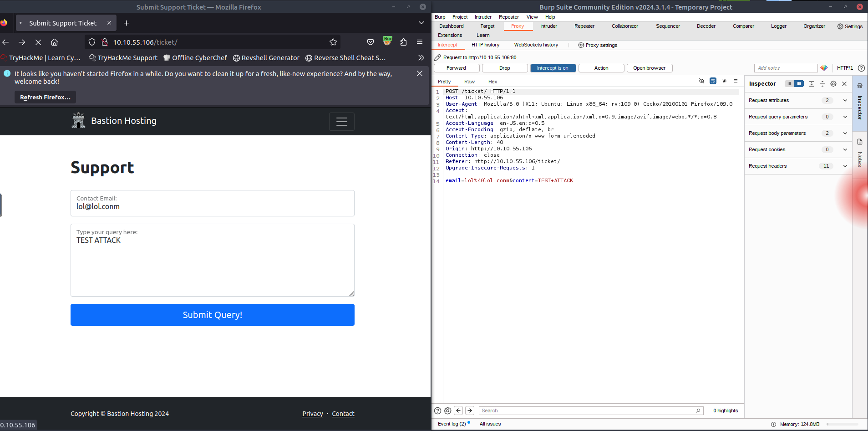This screenshot has width=868, height=431.
Task: Drop the intercepted request
Action: pos(504,68)
